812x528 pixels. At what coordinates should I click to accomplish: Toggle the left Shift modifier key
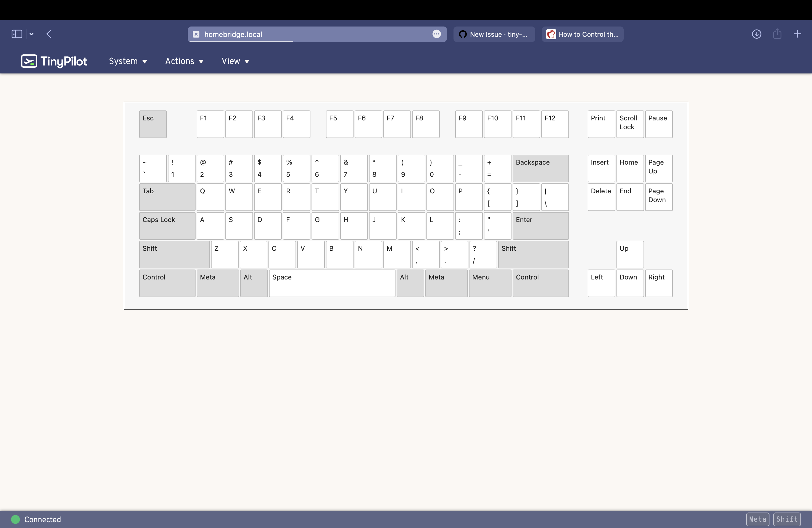click(174, 254)
